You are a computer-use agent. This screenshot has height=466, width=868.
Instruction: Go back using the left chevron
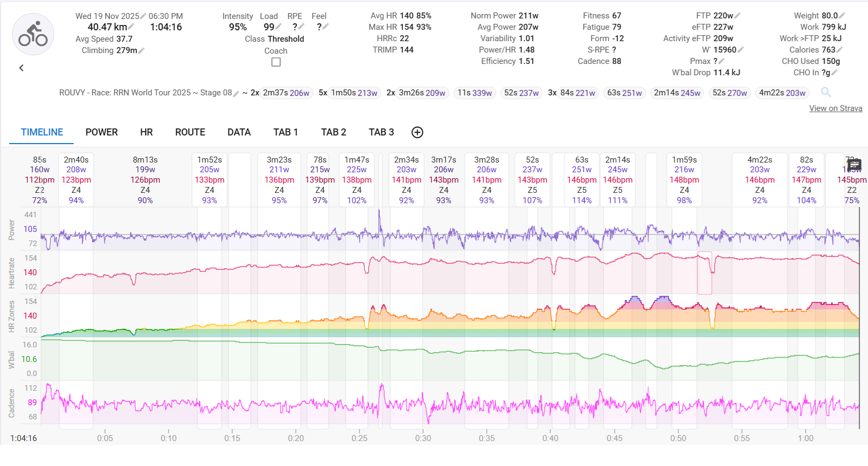[22, 68]
